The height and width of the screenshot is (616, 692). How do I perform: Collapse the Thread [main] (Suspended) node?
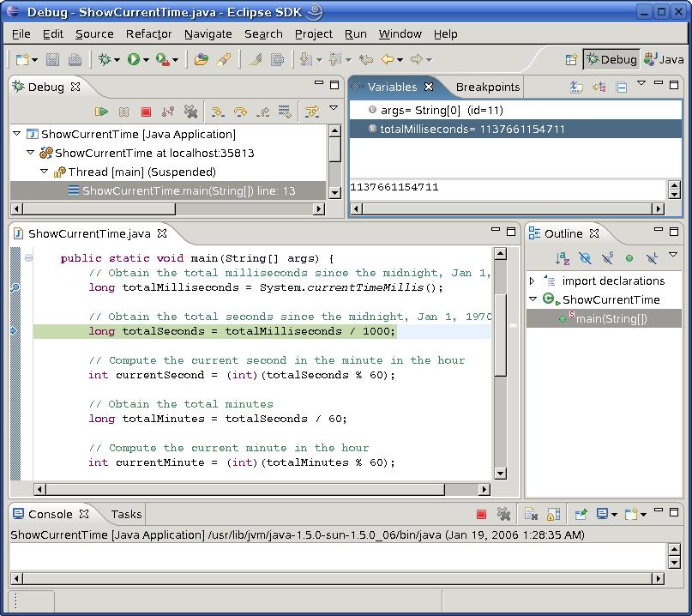[44, 171]
